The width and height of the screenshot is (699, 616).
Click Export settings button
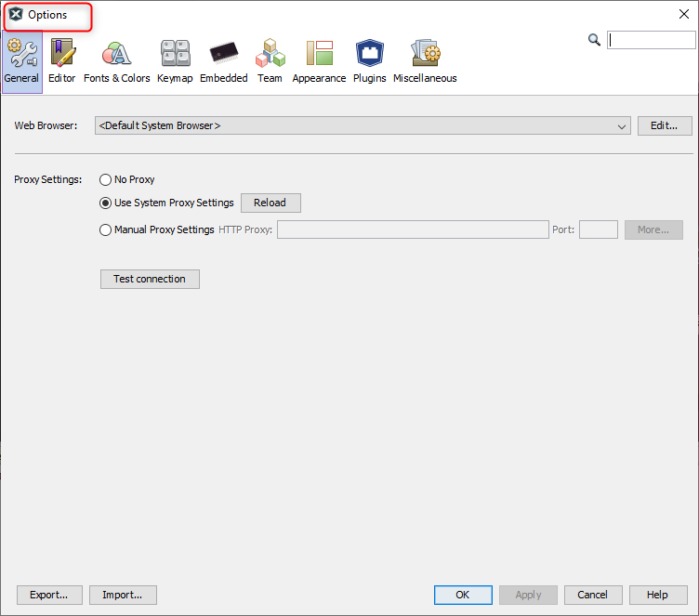[x=49, y=595]
